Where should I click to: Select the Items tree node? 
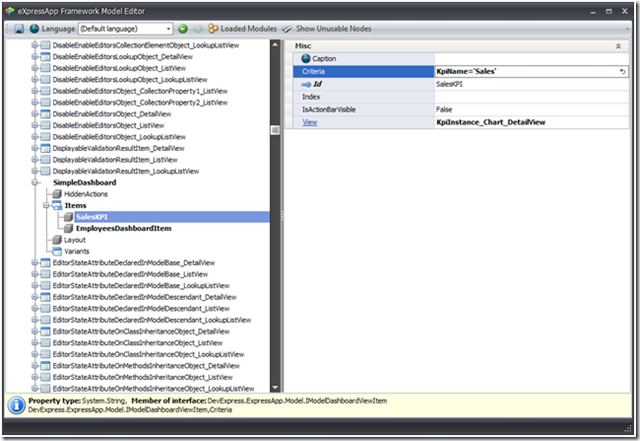76,205
